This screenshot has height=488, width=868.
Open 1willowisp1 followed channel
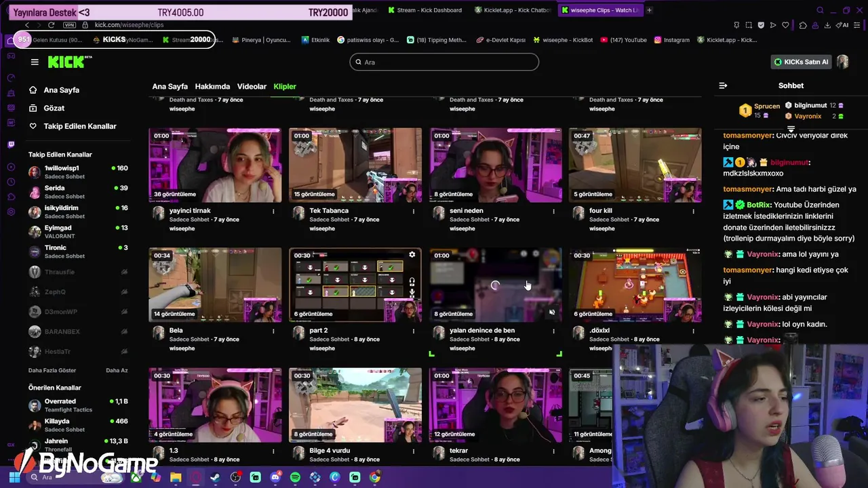(x=78, y=172)
